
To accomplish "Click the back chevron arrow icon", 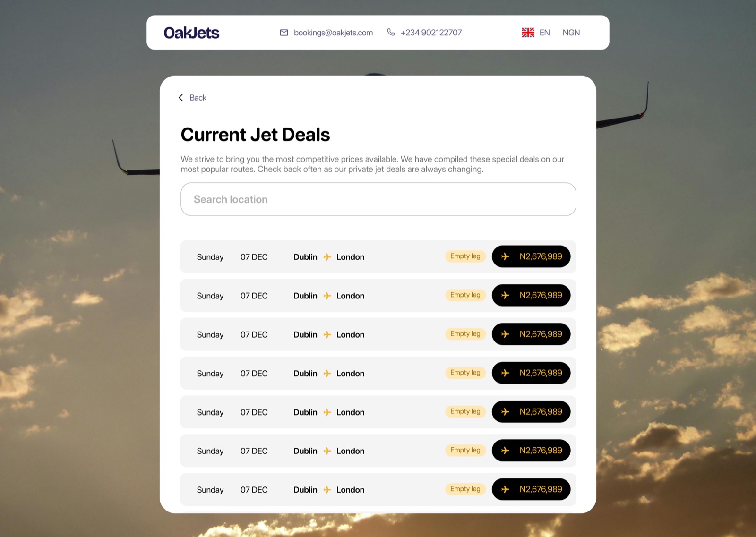I will coord(180,98).
